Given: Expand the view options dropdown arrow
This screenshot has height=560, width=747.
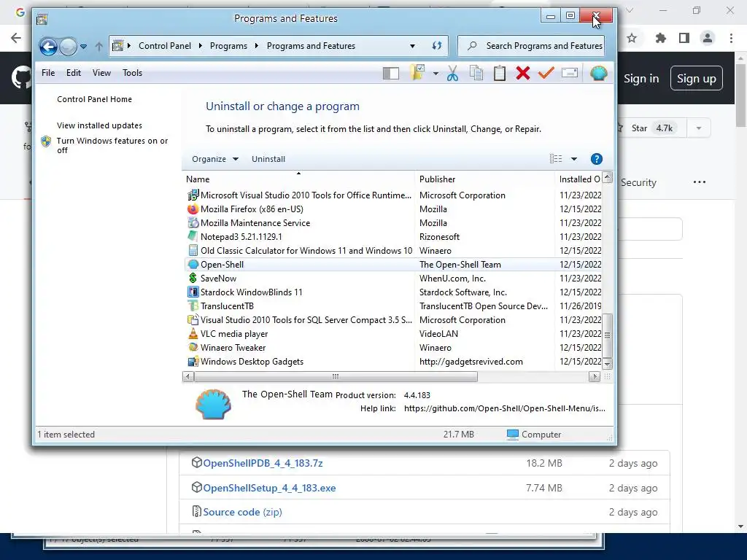Looking at the screenshot, I should (574, 159).
